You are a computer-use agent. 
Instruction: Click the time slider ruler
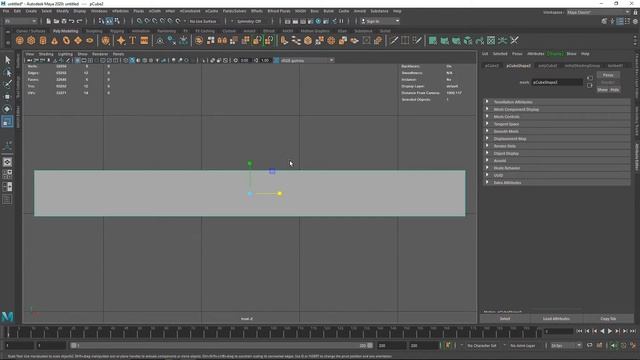(x=273, y=332)
